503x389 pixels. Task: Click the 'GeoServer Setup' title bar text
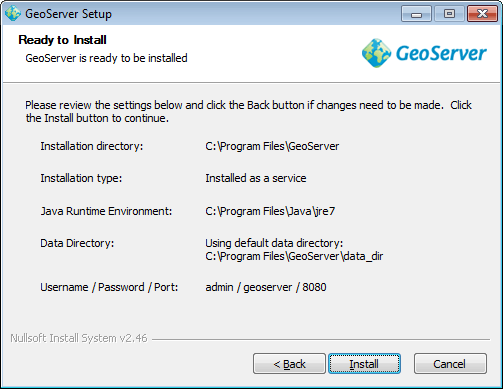68,14
